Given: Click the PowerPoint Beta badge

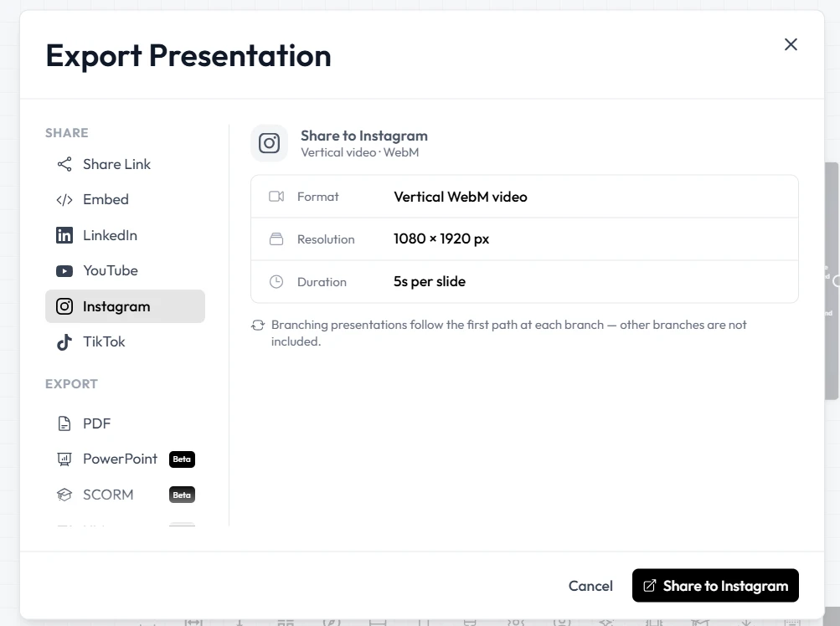Looking at the screenshot, I should 182,459.
